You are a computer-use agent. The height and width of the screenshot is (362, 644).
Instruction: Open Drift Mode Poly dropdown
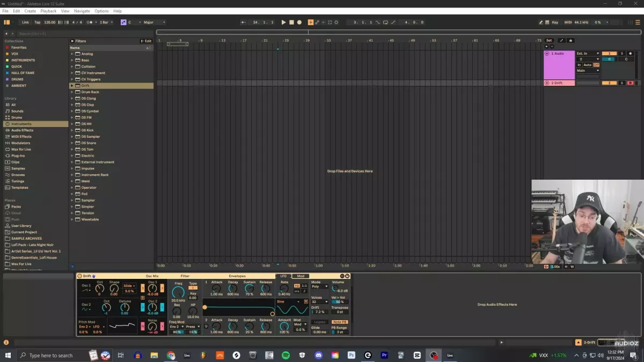tap(319, 286)
